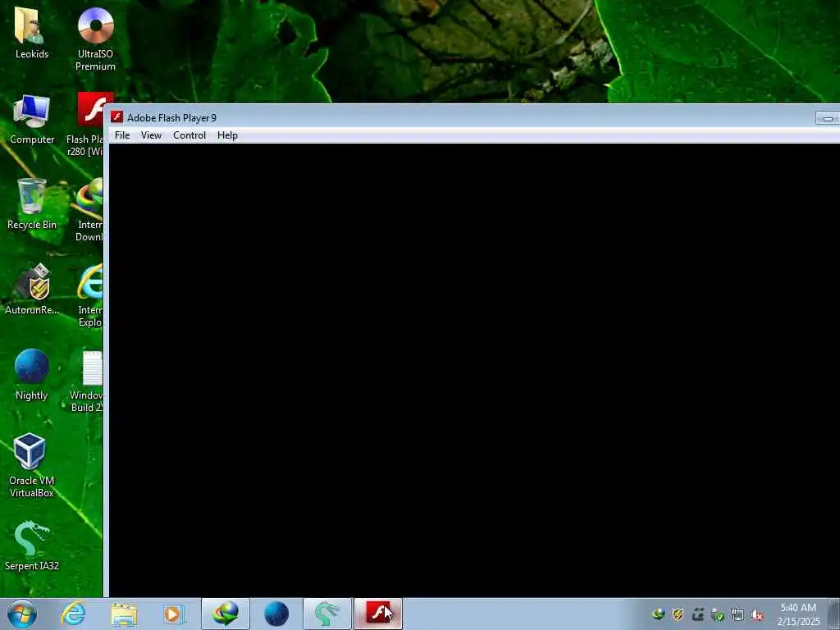Screen dimensions: 840x630
Task: Select the Oracle VM VirtualBox desktop icon
Action: coord(32,465)
